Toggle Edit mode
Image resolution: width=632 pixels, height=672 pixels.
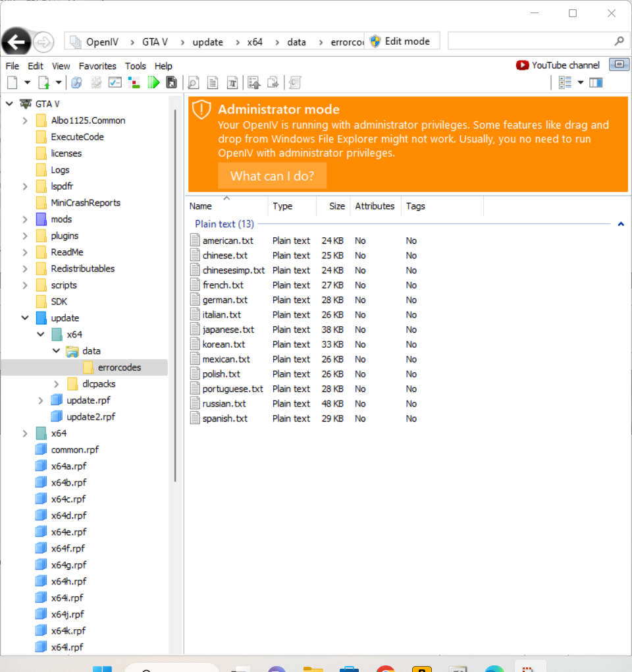point(400,42)
